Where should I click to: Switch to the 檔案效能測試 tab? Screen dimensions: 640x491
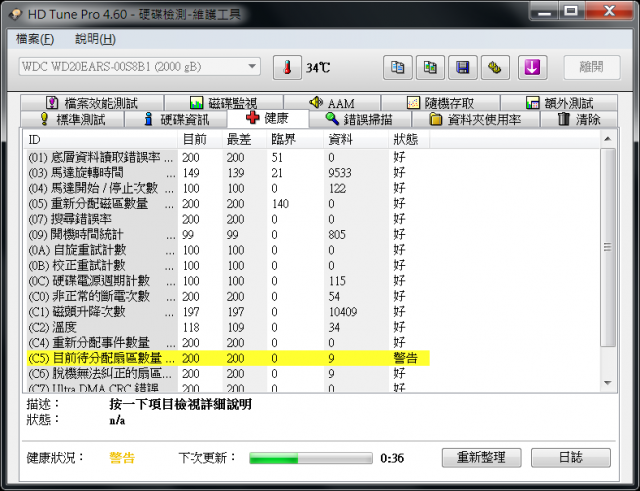tap(92, 103)
